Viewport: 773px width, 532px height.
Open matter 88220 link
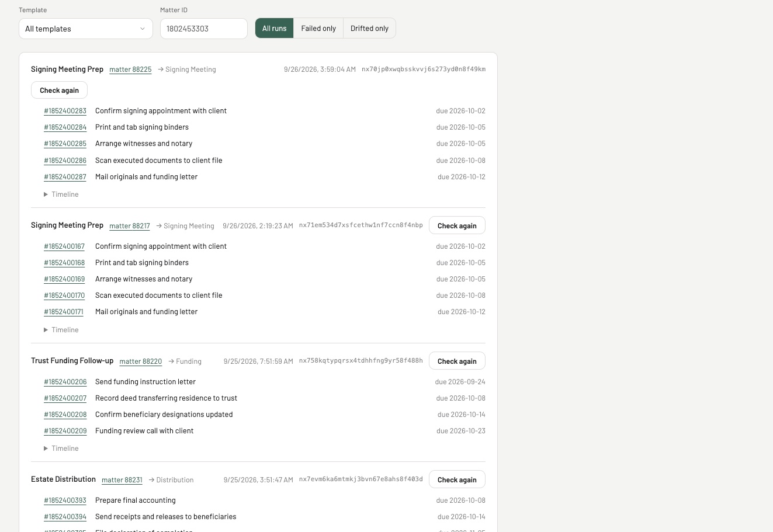141,361
